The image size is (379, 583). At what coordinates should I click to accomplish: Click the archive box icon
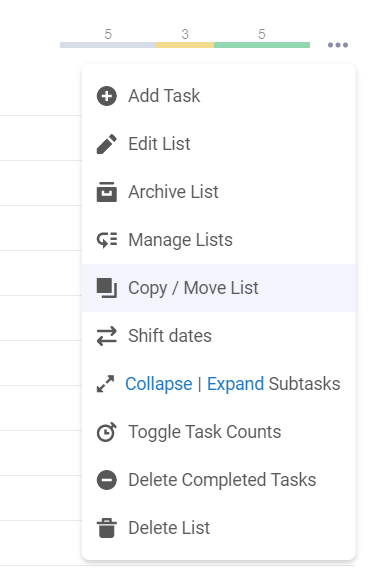(106, 192)
